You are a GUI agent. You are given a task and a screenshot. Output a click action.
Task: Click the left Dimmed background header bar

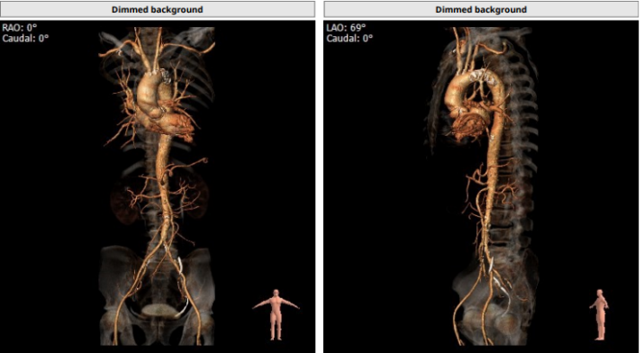click(158, 9)
